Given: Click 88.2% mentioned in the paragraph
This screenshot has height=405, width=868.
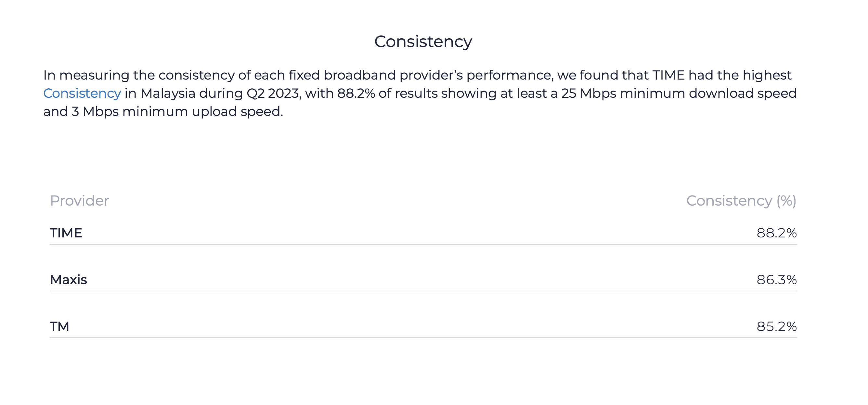Looking at the screenshot, I should [356, 93].
